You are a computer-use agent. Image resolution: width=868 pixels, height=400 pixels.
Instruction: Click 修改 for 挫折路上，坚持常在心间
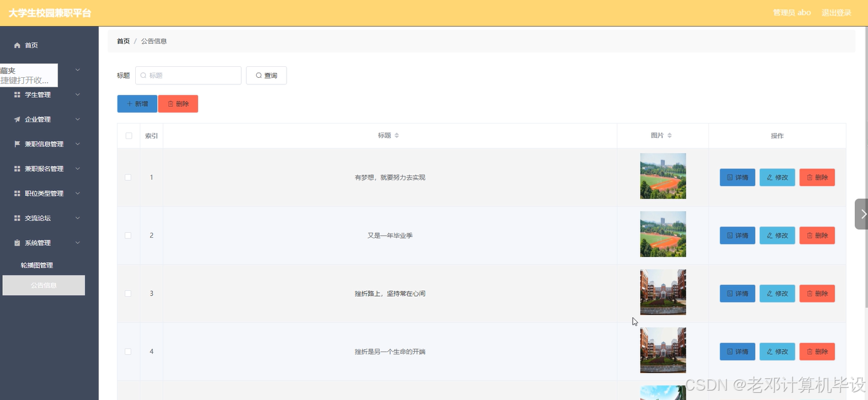point(777,294)
